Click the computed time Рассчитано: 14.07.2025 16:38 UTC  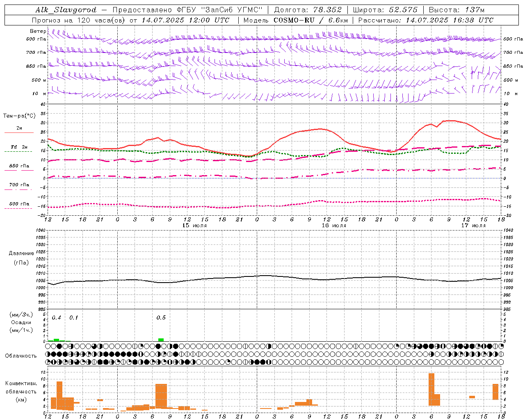(426, 20)
